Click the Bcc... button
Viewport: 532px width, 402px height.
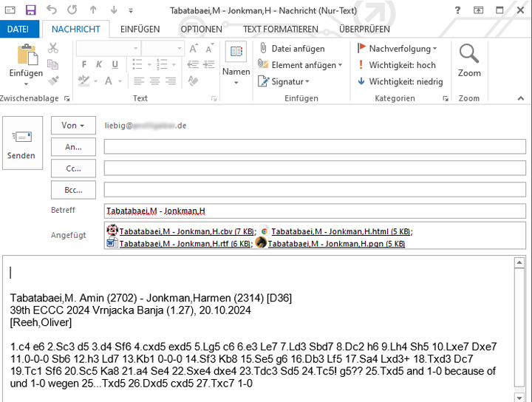click(x=73, y=190)
